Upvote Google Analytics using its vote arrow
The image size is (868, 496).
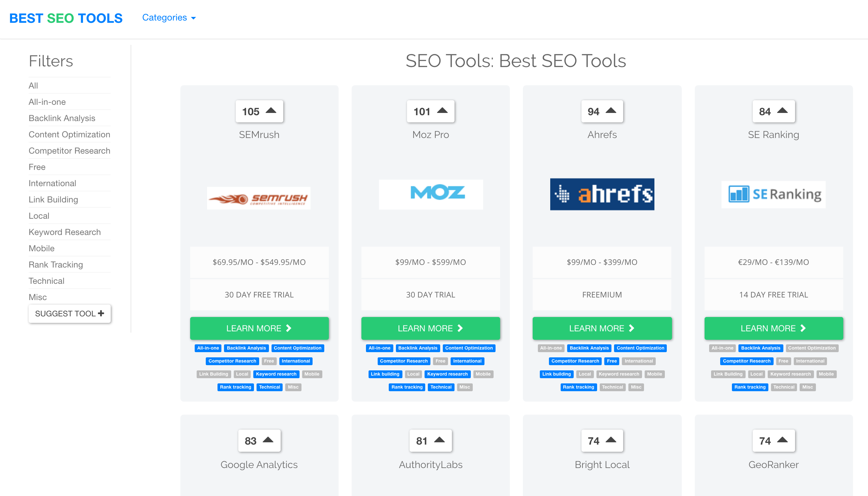coord(269,440)
